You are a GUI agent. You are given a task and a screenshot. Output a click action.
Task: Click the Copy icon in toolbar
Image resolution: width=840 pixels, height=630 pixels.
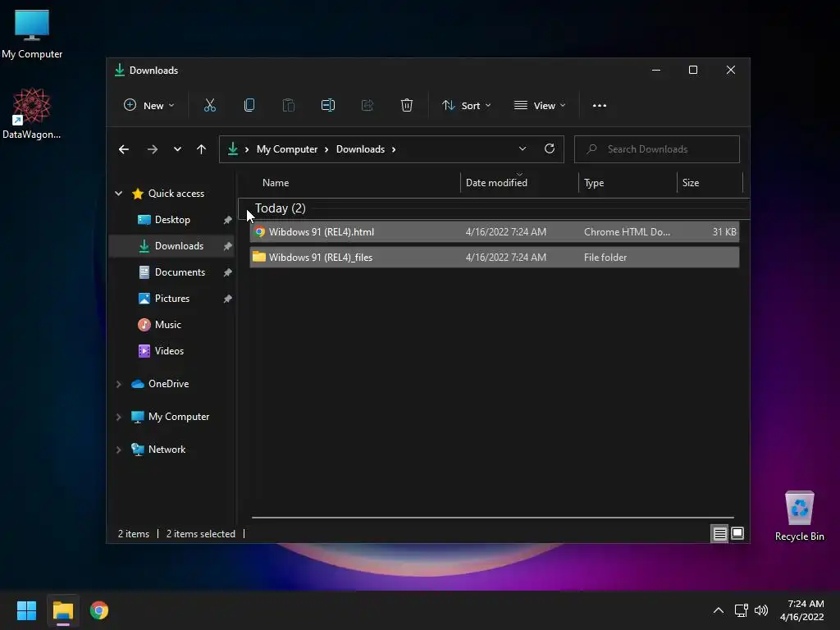[249, 106]
